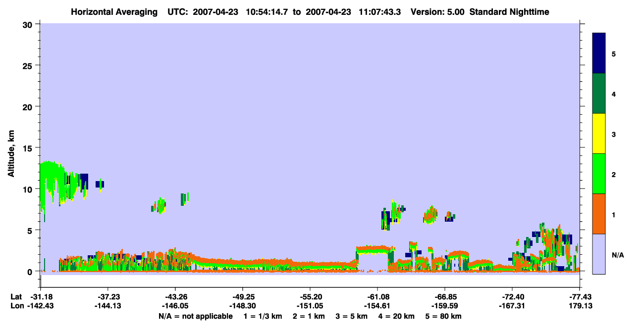Click the latitude value '-37.23'

(x=107, y=297)
